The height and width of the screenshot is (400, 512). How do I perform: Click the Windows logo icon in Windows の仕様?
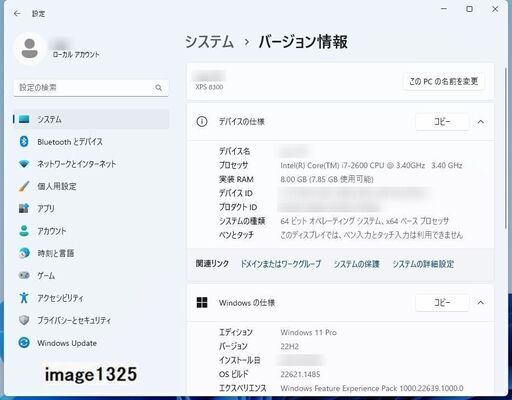pyautogui.click(x=202, y=303)
